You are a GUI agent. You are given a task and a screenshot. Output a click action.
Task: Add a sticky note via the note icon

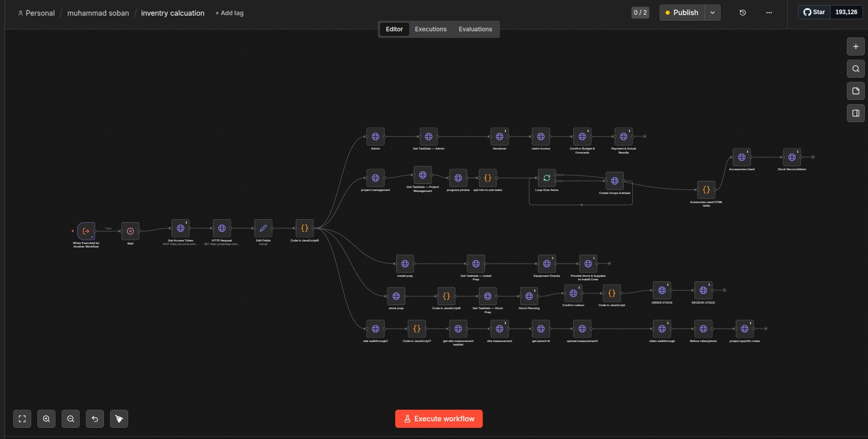tap(856, 91)
